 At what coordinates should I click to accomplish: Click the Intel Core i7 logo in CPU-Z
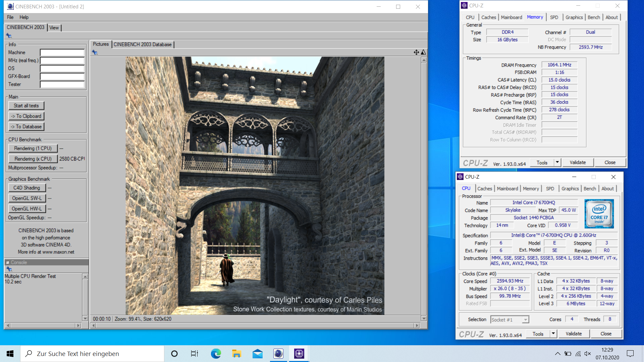[x=599, y=214]
